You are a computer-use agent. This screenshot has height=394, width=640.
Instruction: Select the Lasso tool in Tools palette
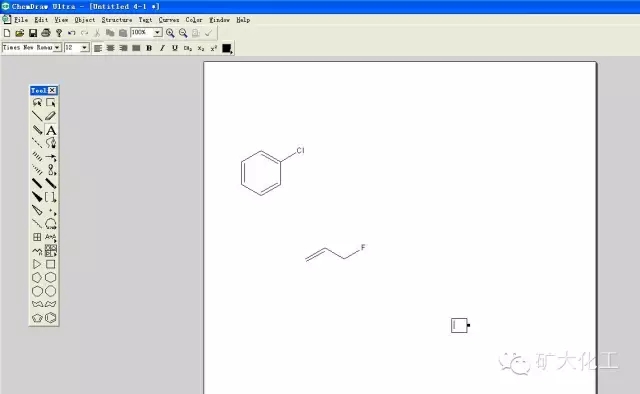tap(37, 102)
